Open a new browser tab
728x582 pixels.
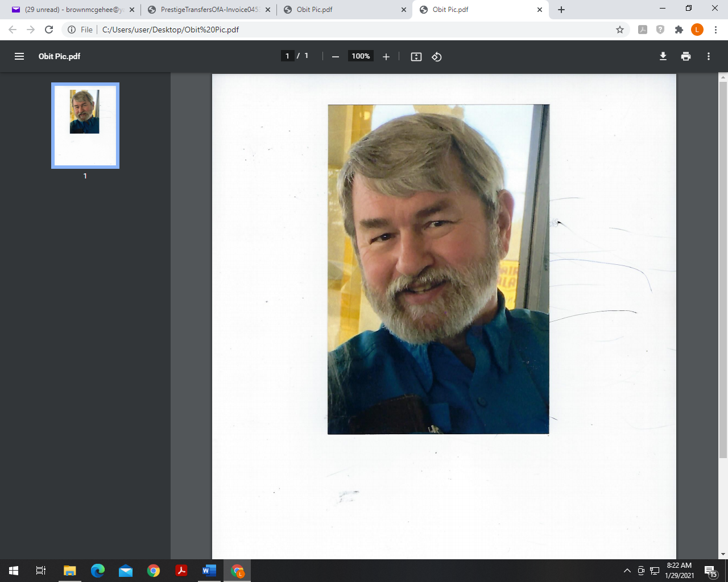click(x=561, y=10)
